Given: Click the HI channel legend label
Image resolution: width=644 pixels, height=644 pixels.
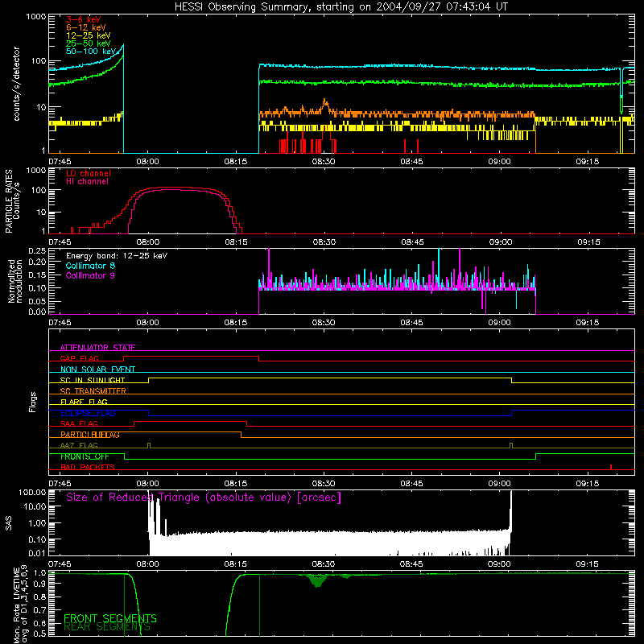Looking at the screenshot, I should point(87,181).
